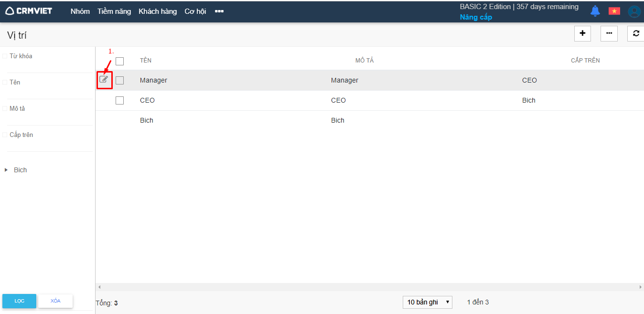Click the edit pencil icon for Manager row
This screenshot has height=314, width=644.
coord(104,79)
